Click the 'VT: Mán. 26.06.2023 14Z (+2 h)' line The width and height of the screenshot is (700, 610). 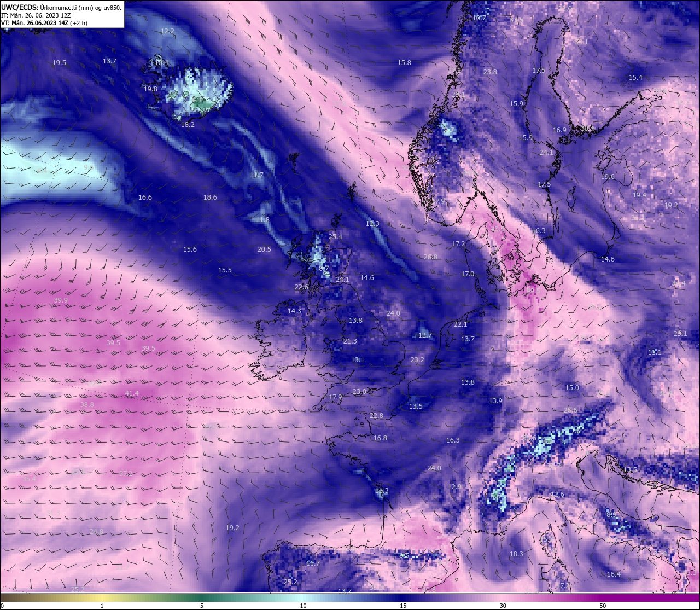tap(45, 23)
